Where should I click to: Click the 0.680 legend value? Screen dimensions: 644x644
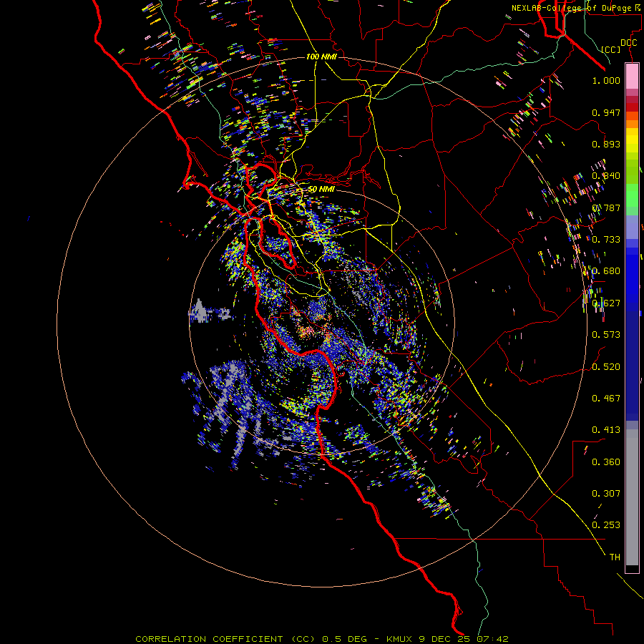606,271
